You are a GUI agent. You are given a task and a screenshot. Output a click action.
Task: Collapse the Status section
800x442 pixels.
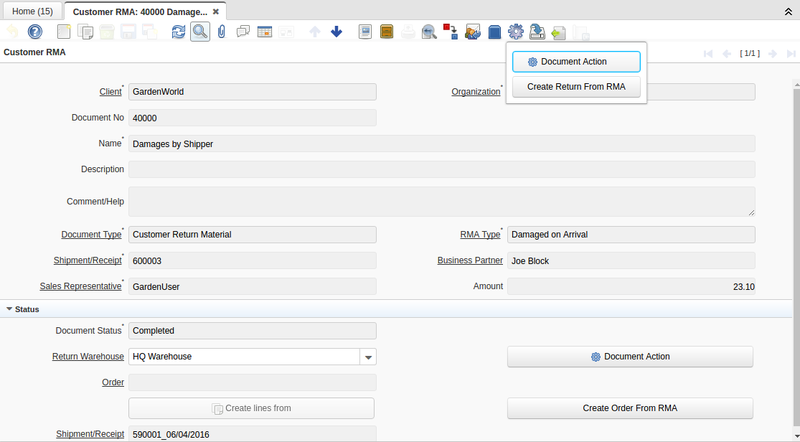point(10,309)
